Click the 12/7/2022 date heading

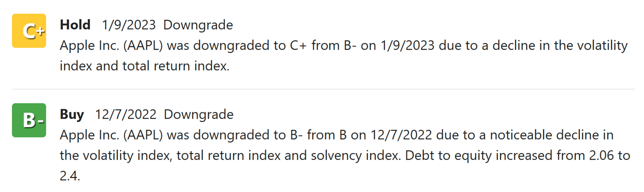tap(126, 114)
